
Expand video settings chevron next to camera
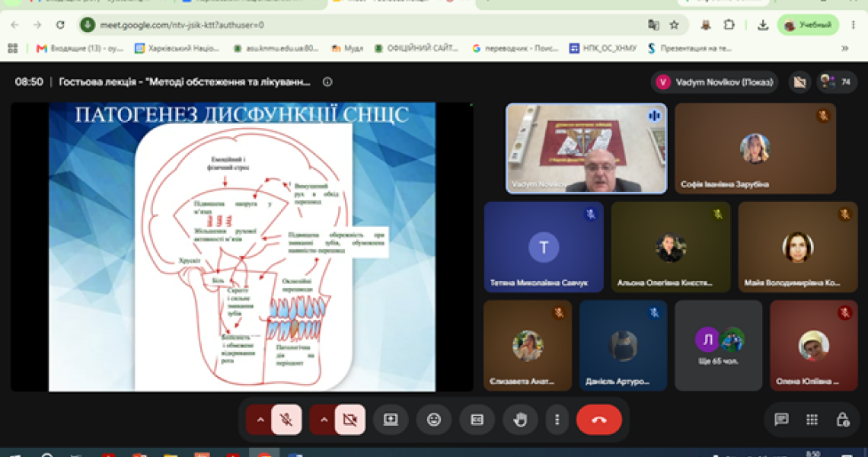click(324, 420)
